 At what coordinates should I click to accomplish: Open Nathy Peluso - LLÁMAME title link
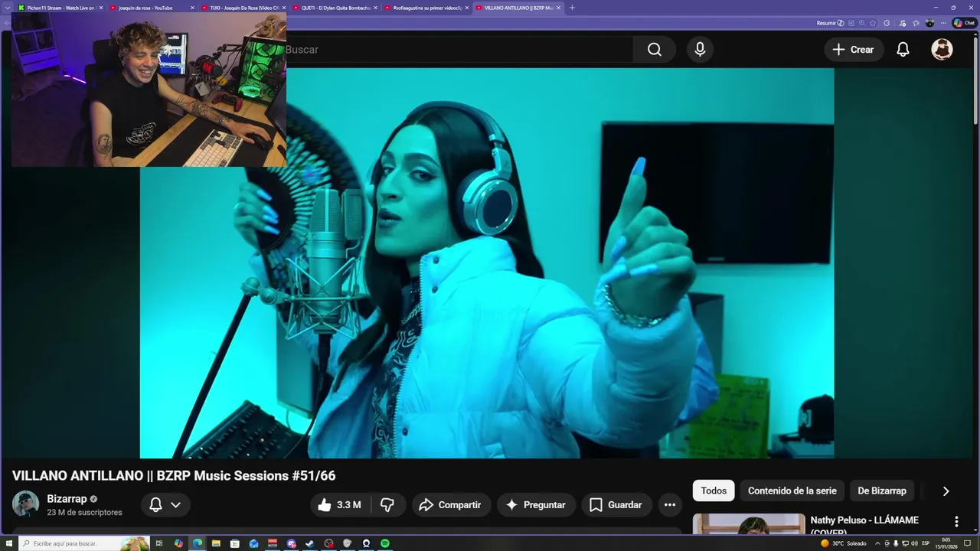864,526
